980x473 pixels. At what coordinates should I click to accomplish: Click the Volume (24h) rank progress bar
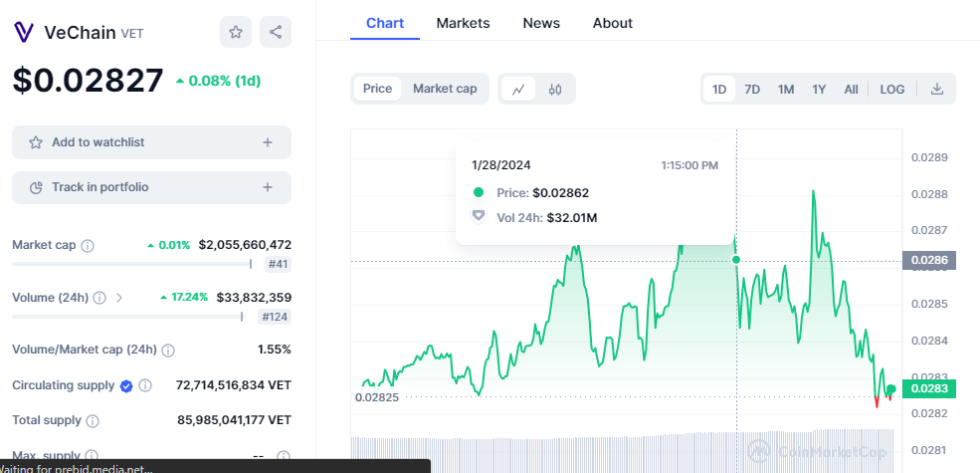pyautogui.click(x=127, y=317)
